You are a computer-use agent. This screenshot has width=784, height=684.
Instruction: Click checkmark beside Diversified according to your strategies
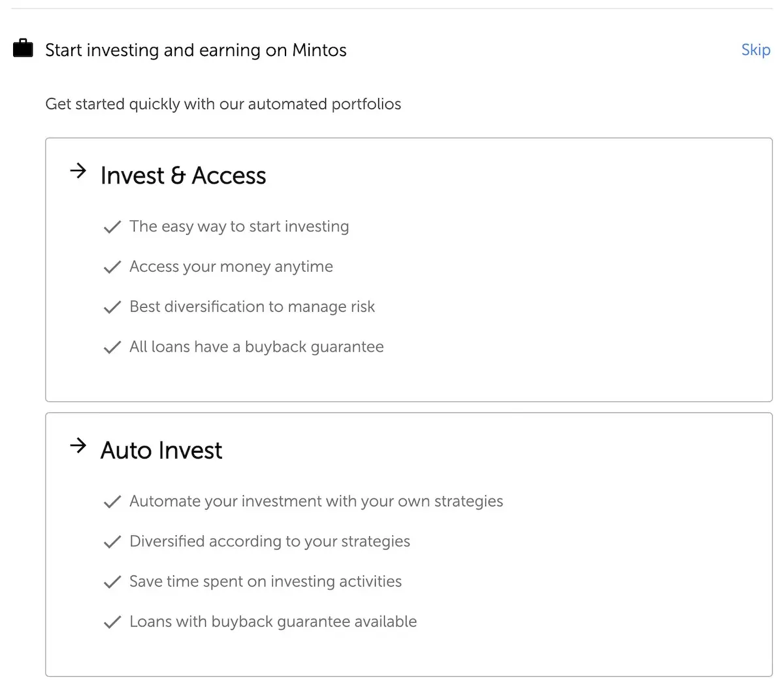(x=112, y=542)
